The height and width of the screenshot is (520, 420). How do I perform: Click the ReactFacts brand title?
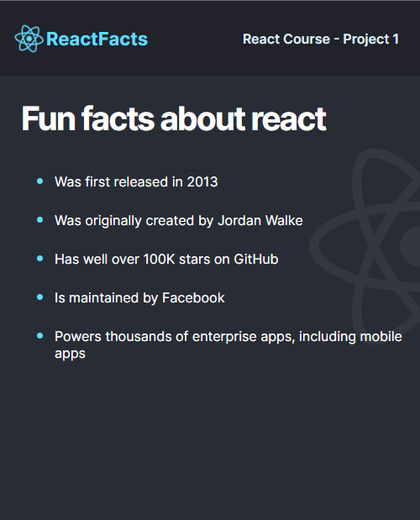(97, 39)
